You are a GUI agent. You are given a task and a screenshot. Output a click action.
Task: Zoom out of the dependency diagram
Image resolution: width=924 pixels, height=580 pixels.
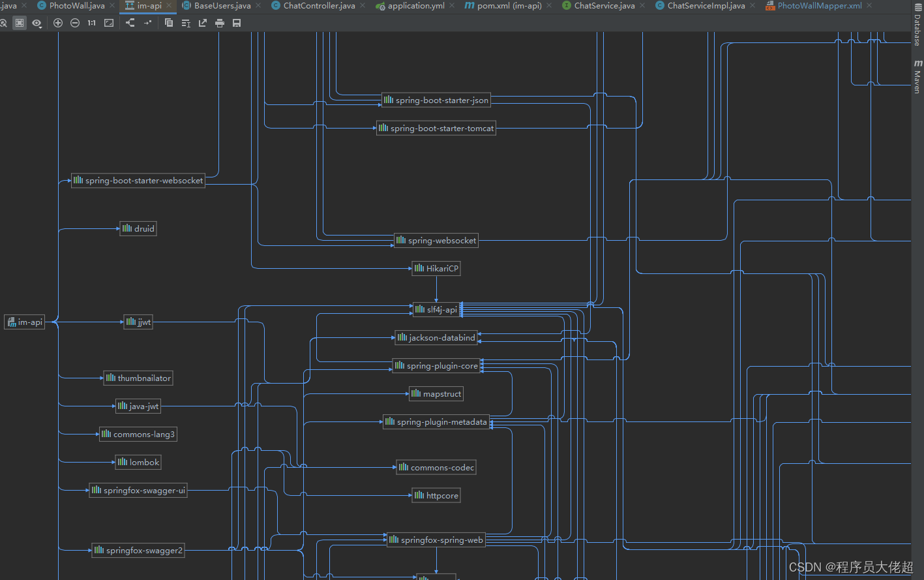click(x=75, y=23)
